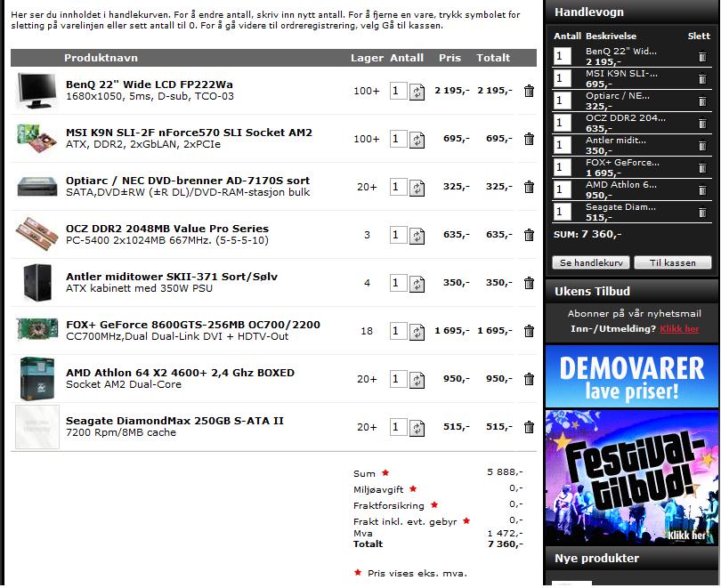Viewport: 721px width, 588px height.
Task: Update quantity icon for Seagate DiamondMax row
Action: [x=417, y=428]
